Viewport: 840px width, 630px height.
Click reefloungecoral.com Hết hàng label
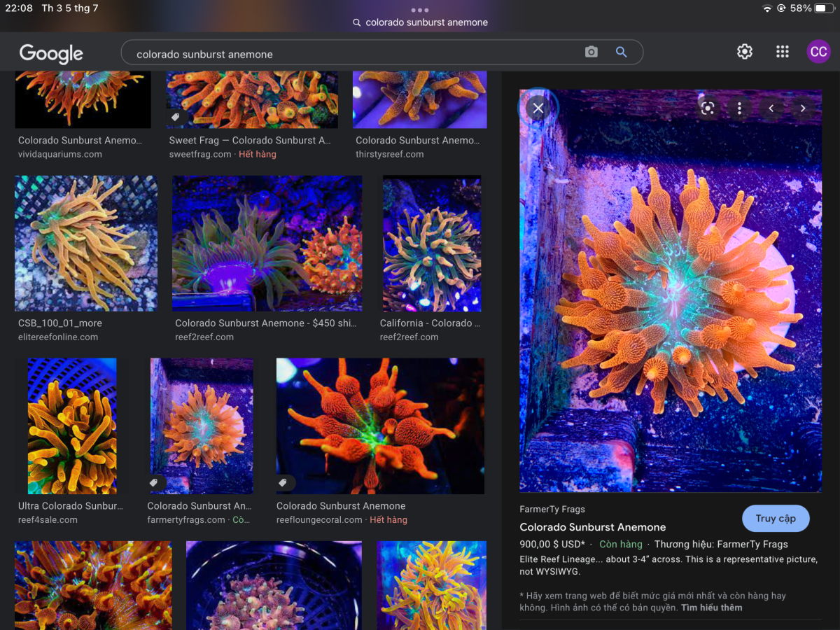[388, 519]
